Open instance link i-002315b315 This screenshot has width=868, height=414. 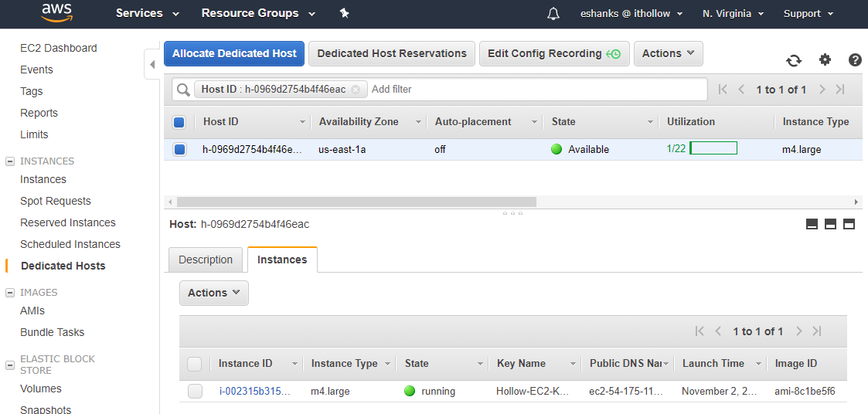(x=254, y=392)
